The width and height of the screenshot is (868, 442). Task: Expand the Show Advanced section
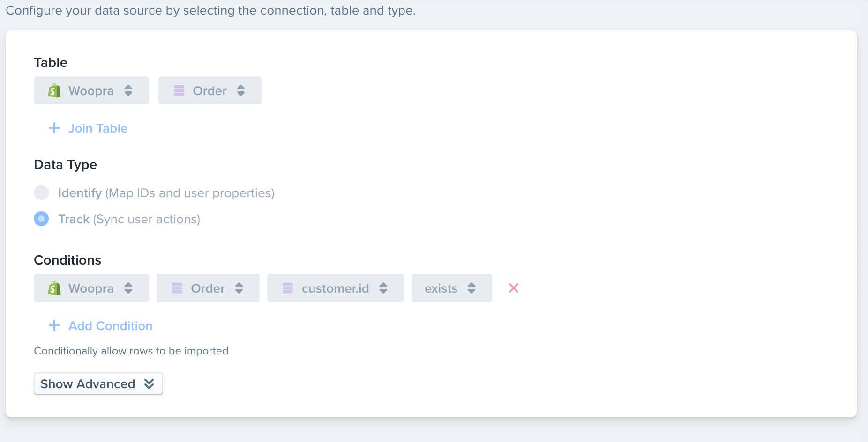(98, 383)
